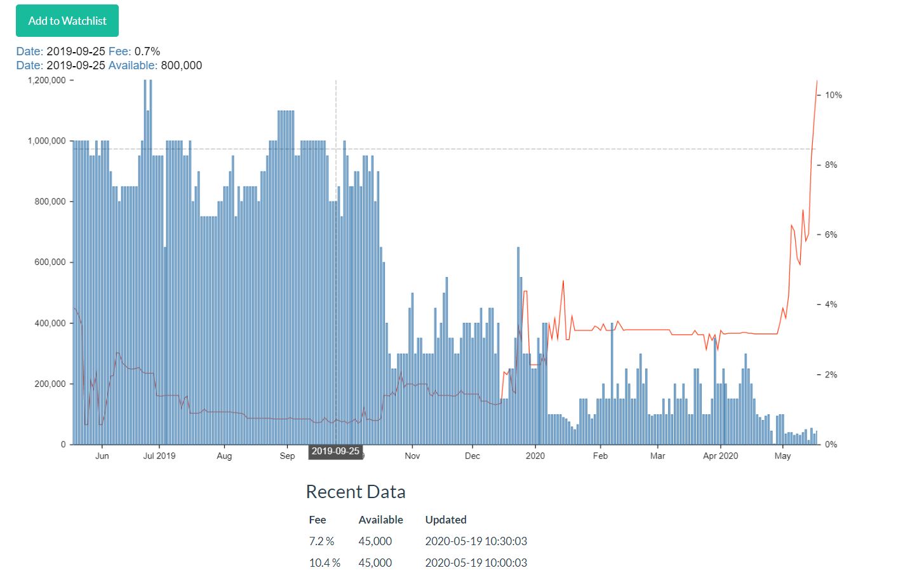Viewport: 924px width, 575px height.
Task: Click the Sep month label
Action: (287, 456)
